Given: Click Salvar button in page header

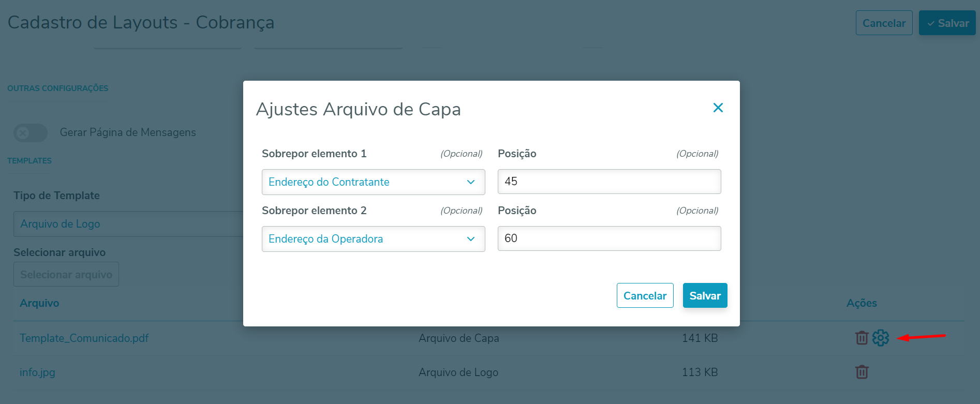Looking at the screenshot, I should (947, 23).
